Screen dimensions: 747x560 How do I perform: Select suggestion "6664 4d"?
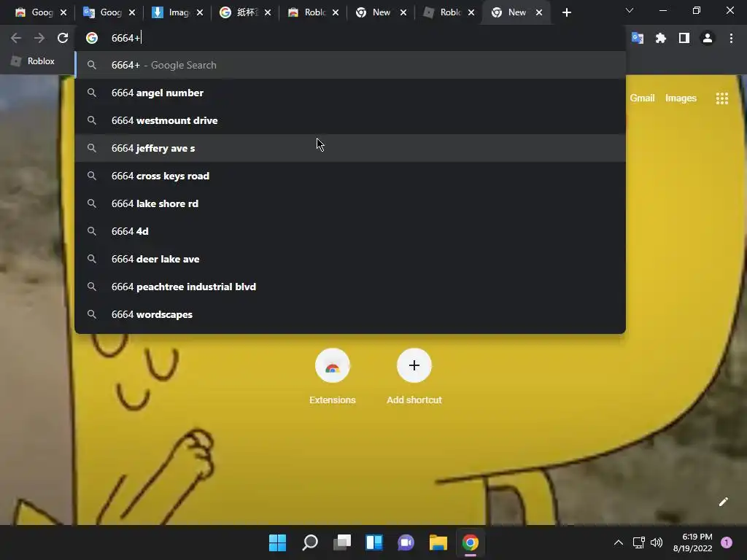(x=350, y=231)
